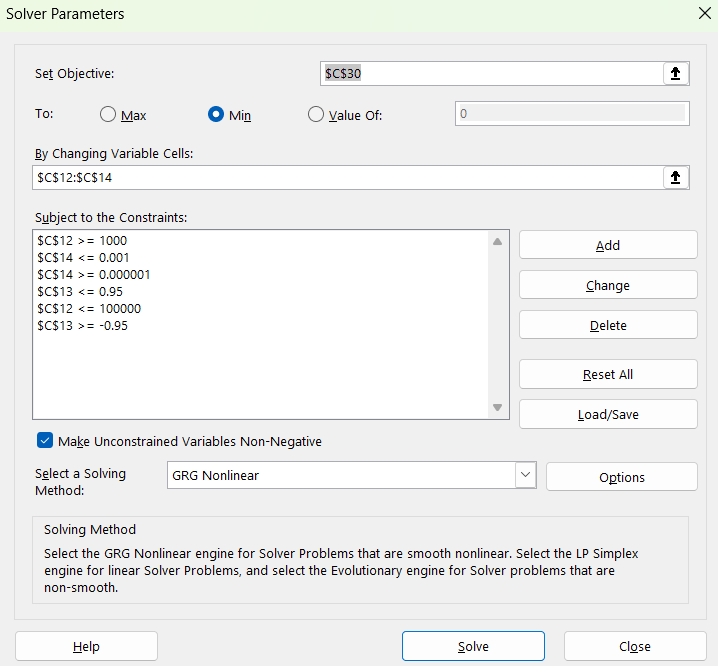Select constraint $C$12 >= 1000

pyautogui.click(x=82, y=241)
